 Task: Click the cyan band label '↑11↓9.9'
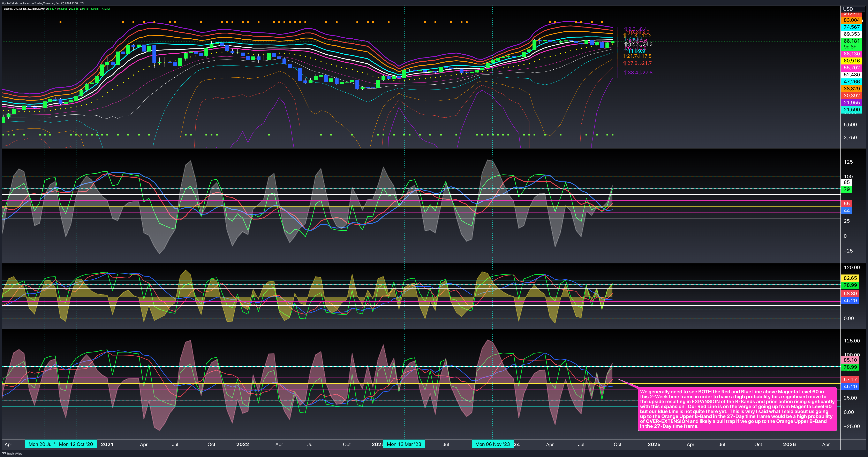pyautogui.click(x=634, y=51)
